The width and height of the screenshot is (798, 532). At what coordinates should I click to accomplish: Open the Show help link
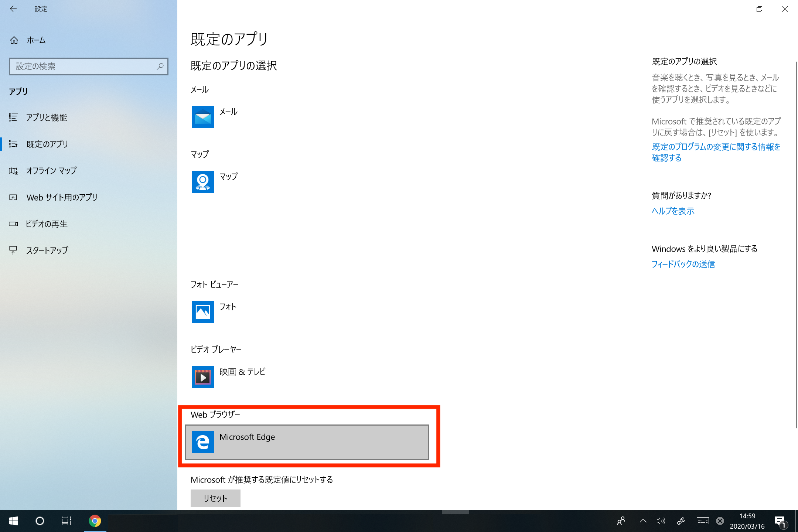(673, 211)
